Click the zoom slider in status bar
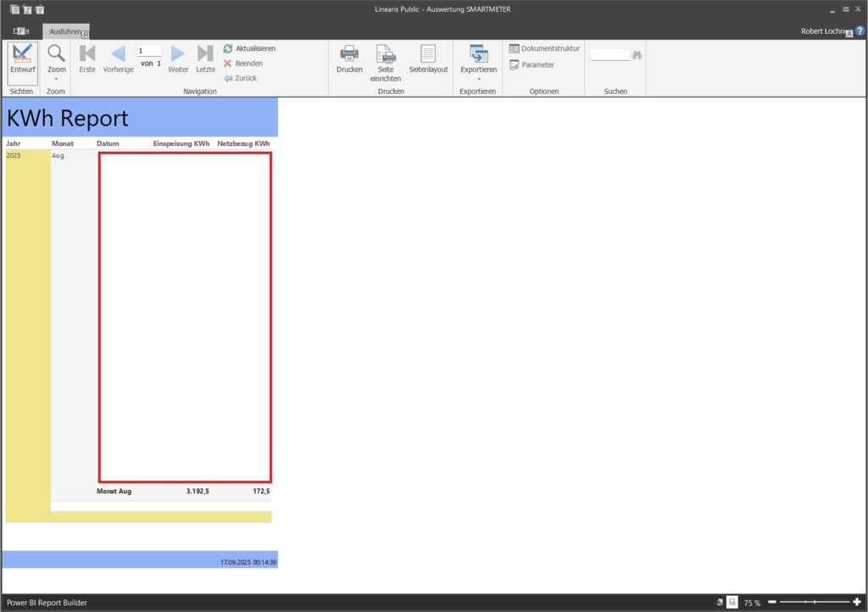868x612 pixels. (x=814, y=602)
